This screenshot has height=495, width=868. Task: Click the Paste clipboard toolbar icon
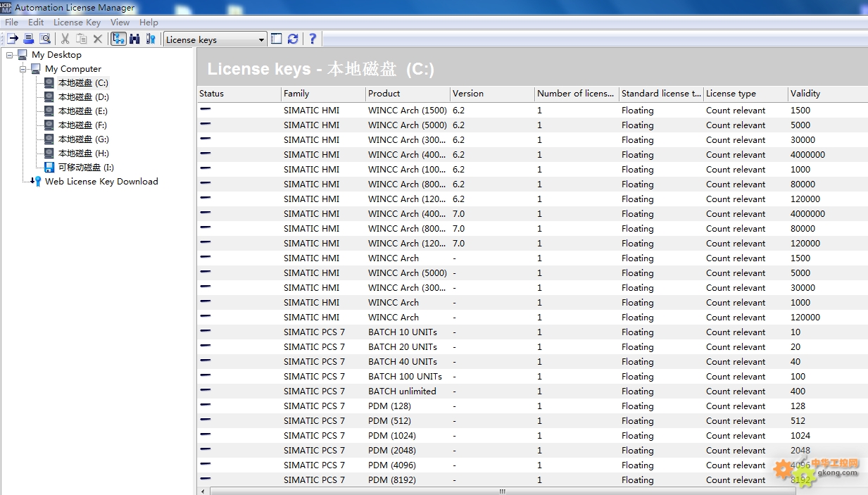click(x=82, y=39)
